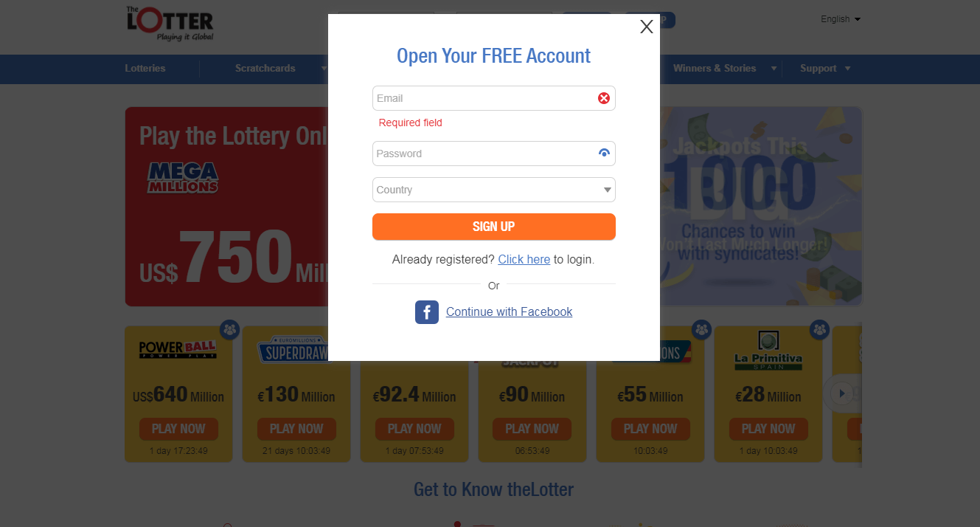Click the next arrow on lottery carousel
The height and width of the screenshot is (527, 980).
841,393
